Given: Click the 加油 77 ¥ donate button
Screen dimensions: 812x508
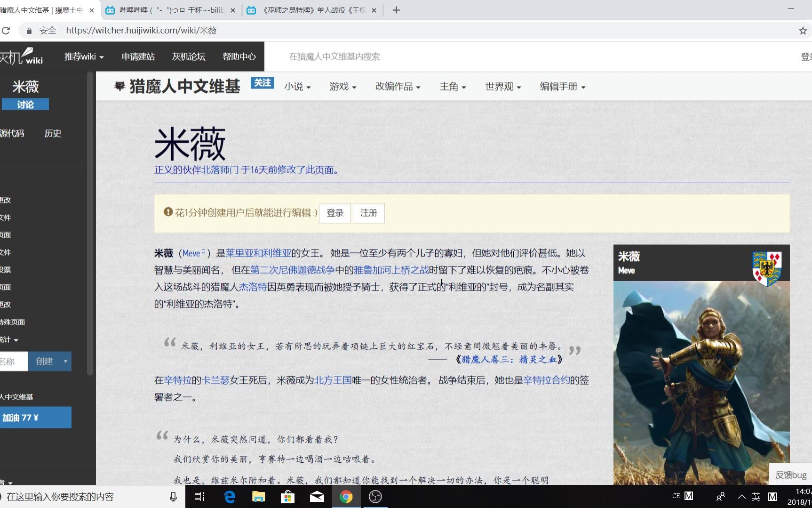Looking at the screenshot, I should 35,418.
